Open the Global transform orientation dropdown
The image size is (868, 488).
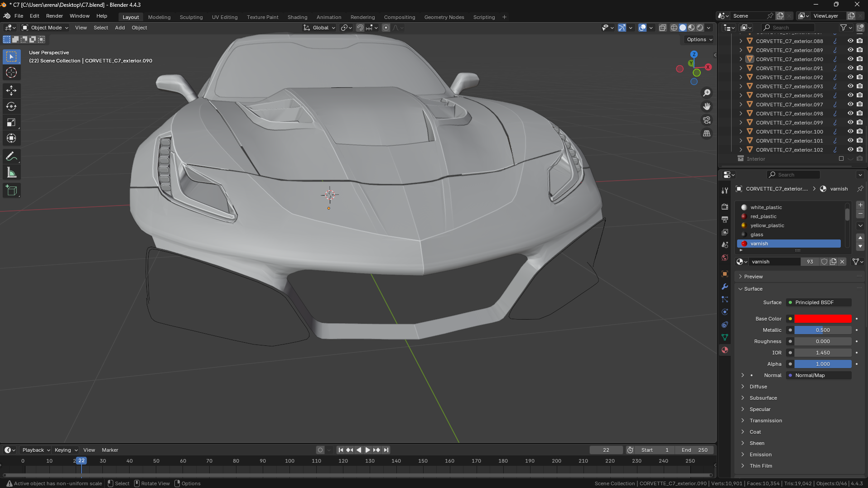(x=320, y=28)
